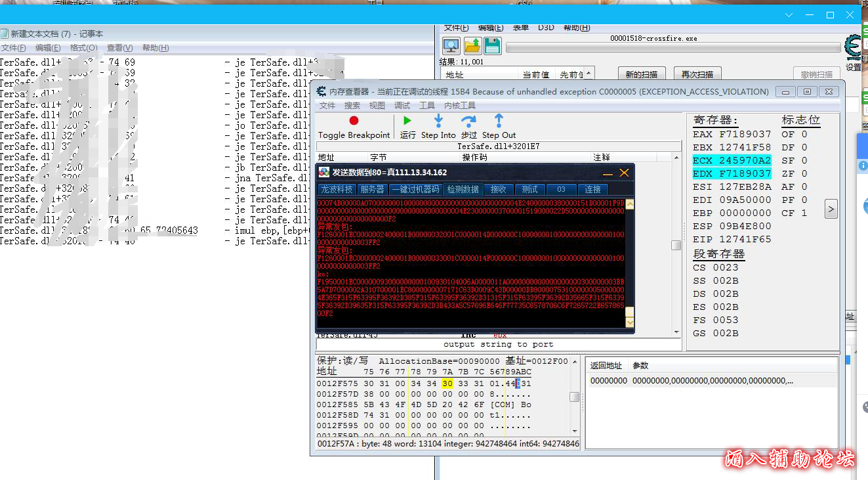
Task: Open the Cheat Engine settings (设置) logo
Action: coord(854,49)
